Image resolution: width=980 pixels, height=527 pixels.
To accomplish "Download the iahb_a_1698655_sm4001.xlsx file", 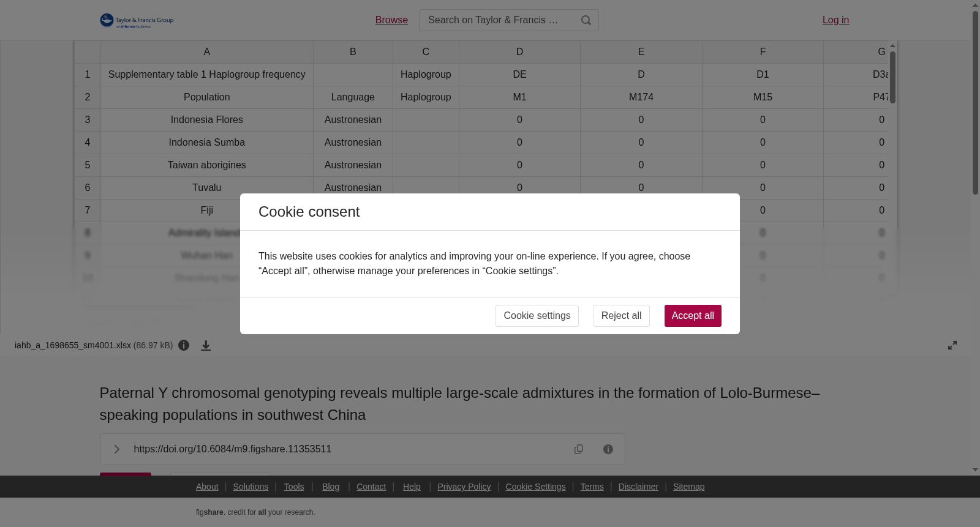I will tap(206, 346).
